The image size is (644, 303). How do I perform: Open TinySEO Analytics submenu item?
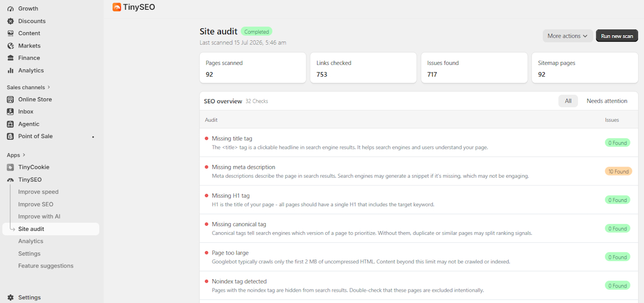[x=31, y=241]
